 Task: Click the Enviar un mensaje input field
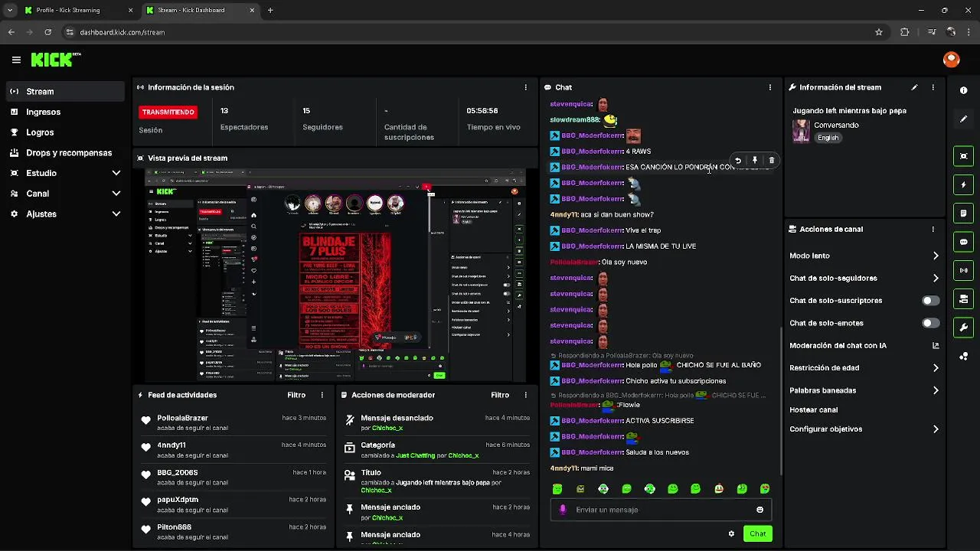point(661,510)
